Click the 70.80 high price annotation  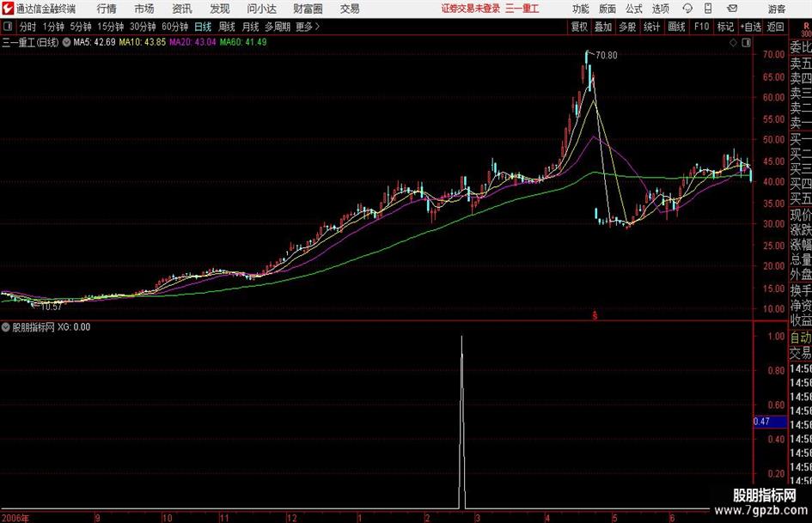tap(607, 55)
